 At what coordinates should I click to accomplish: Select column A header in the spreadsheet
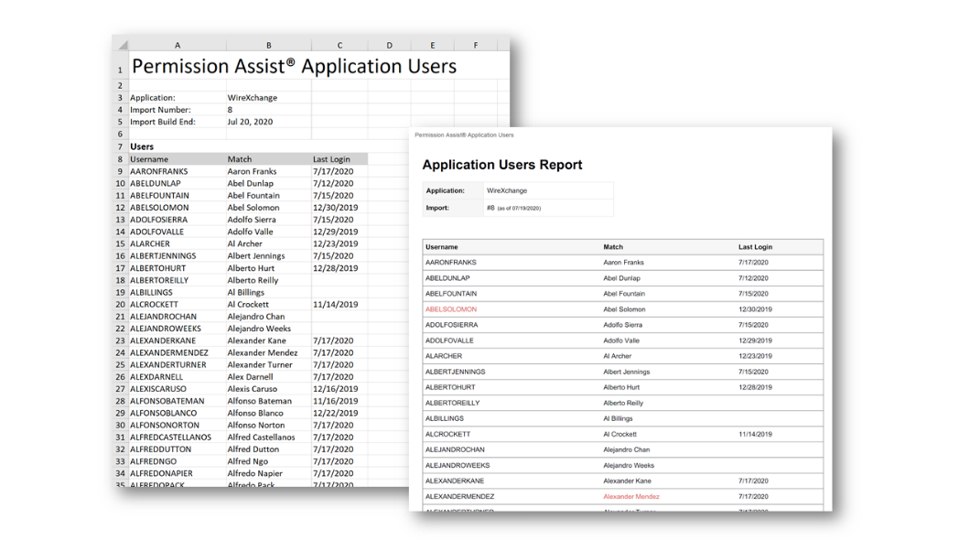click(177, 44)
